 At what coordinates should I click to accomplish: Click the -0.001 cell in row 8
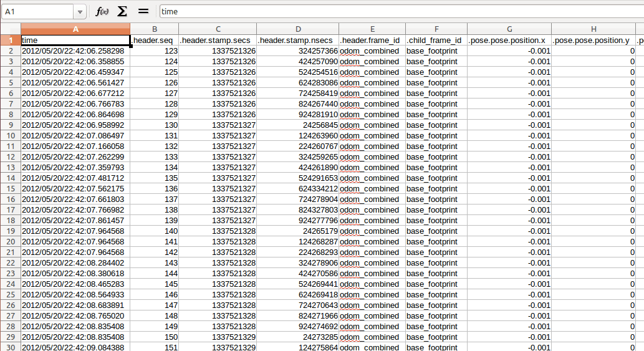[509, 114]
